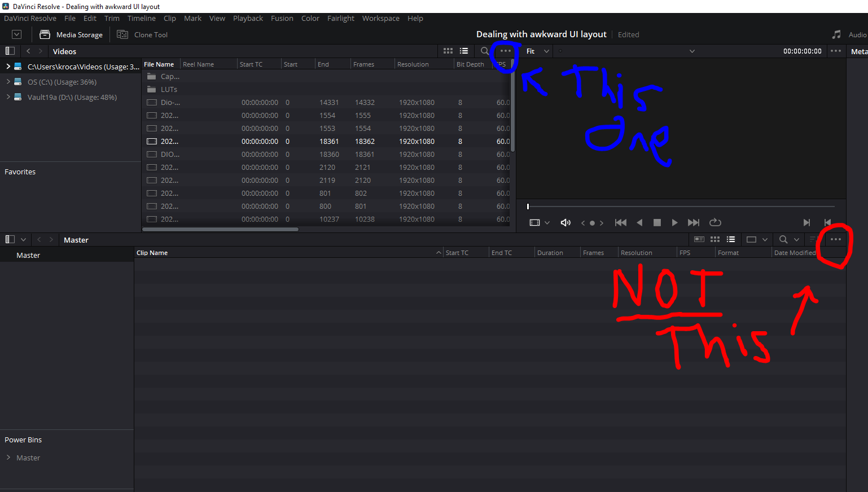Open media pool sort options

[x=813, y=239]
